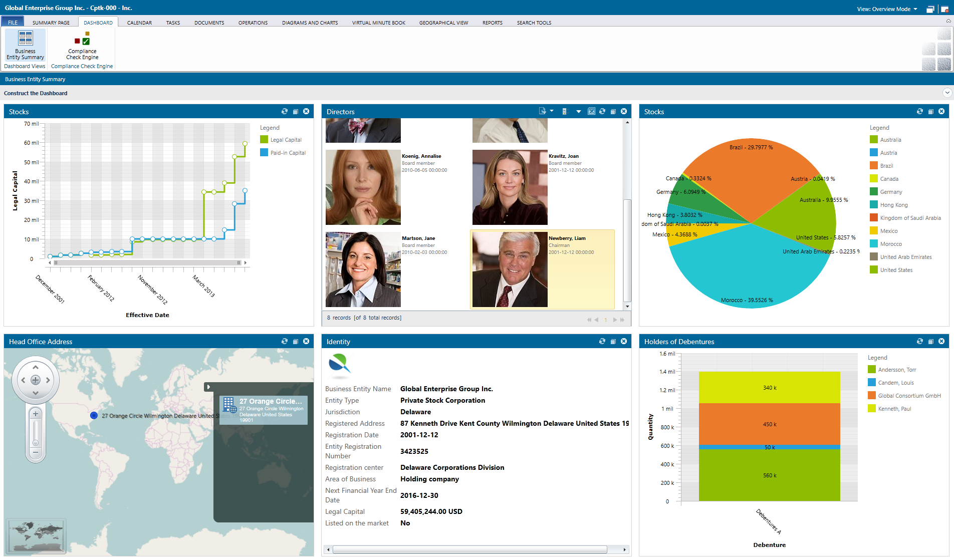Refresh the left Stocks line chart panel
This screenshot has height=560, width=954.
(285, 111)
